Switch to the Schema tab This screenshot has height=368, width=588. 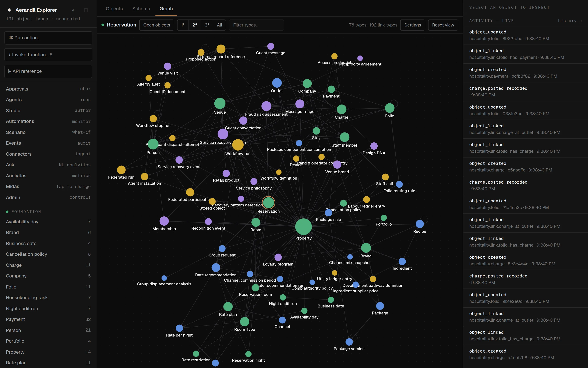[141, 9]
